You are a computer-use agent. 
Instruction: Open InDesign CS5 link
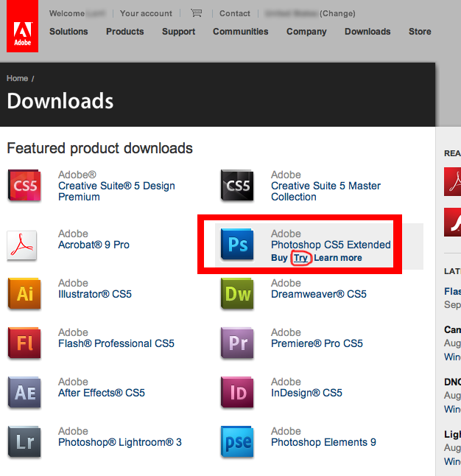pos(306,393)
